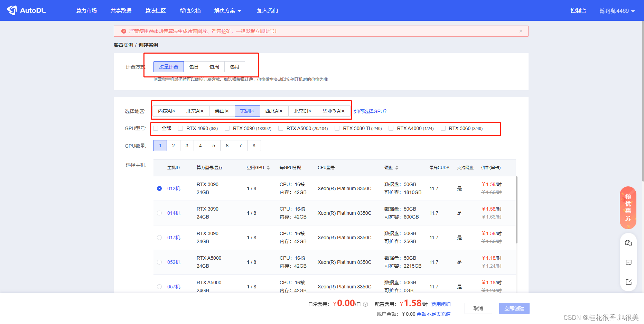The image size is (644, 324).
Task: Open host link 012机
Action: [174, 188]
